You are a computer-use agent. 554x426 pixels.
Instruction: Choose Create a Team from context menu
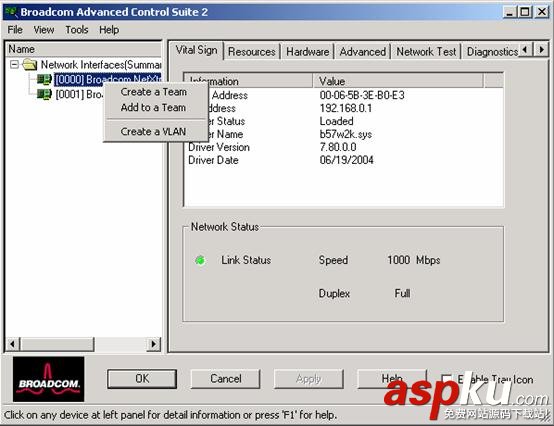[155, 92]
